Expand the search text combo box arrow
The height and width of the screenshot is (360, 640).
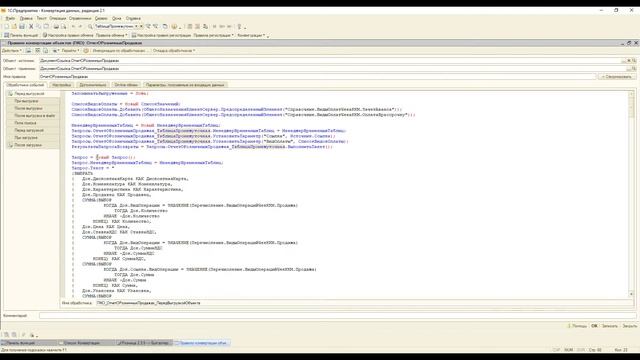coord(136,27)
